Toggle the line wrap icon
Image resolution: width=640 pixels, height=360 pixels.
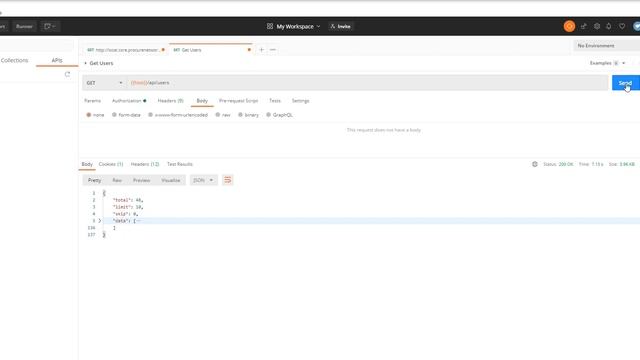(228, 180)
